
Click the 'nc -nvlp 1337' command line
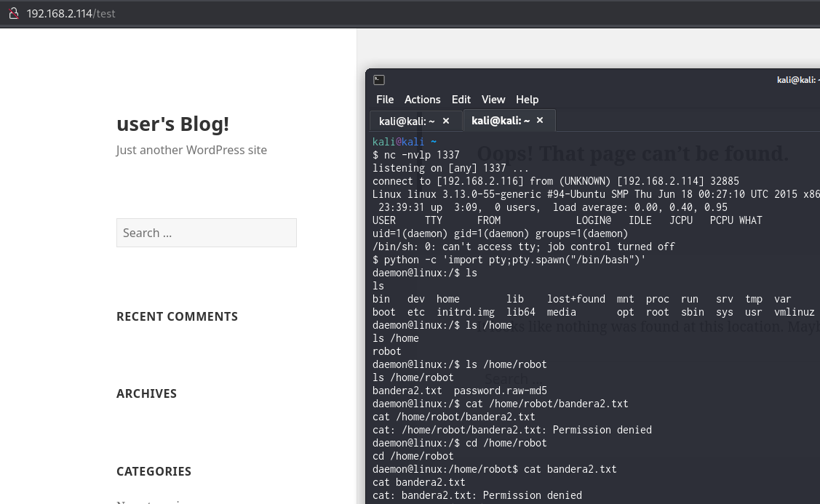[x=415, y=155]
